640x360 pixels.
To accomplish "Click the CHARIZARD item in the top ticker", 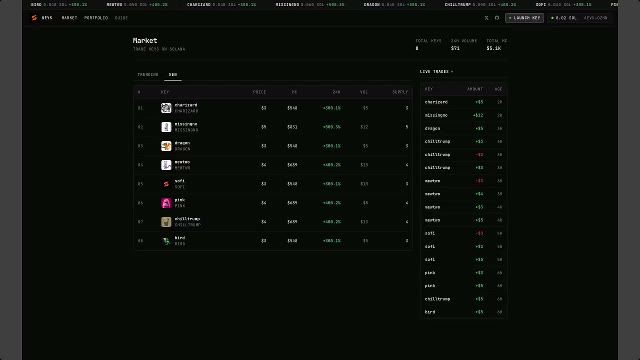I will click(x=222, y=4).
